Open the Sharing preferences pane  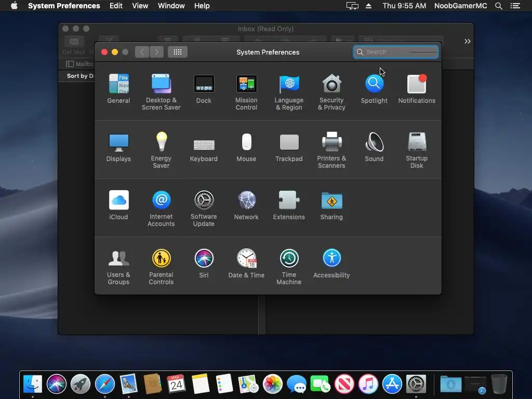(331, 205)
